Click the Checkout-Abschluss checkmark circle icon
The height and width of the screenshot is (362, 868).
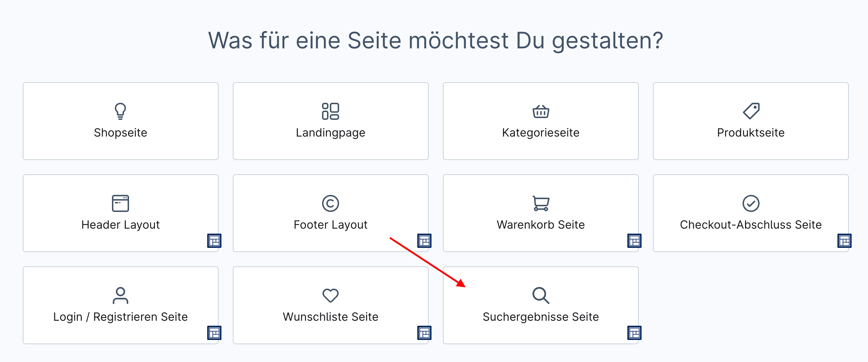click(x=751, y=203)
